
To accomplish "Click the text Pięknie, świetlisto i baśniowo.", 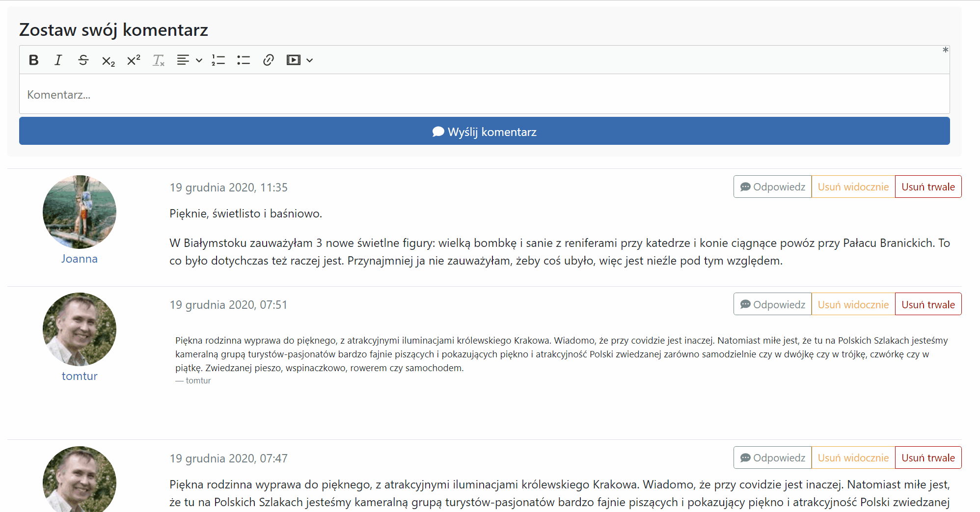I will click(x=245, y=214).
